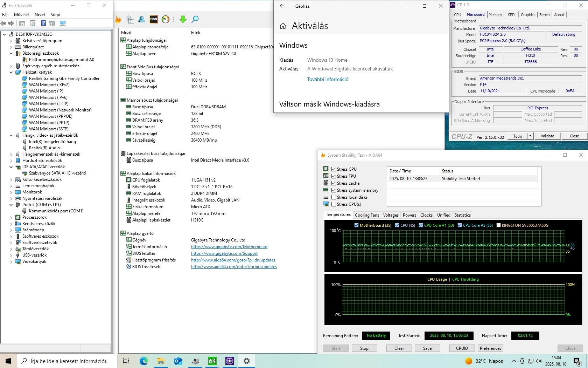Screen dimensions: 588x368
Task: Collapse the Hálózati kártyák tree node
Action: click(11, 72)
